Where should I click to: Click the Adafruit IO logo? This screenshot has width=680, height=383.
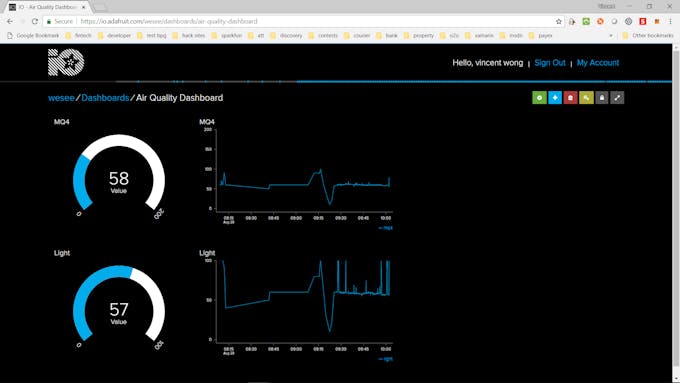66,62
